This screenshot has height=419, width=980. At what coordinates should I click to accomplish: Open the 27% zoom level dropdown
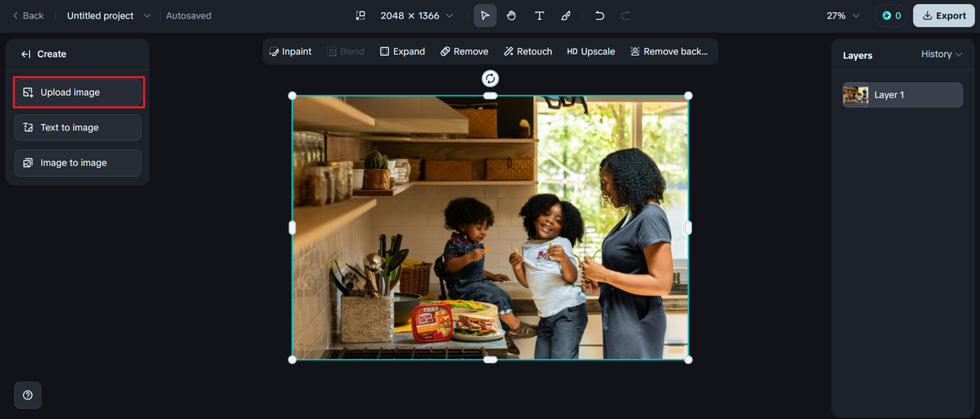843,15
